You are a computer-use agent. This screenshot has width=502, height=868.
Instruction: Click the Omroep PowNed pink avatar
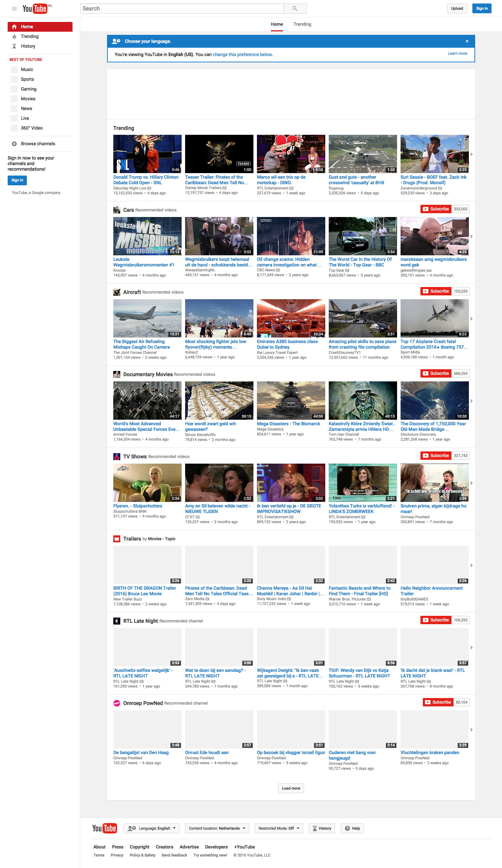pyautogui.click(x=117, y=703)
